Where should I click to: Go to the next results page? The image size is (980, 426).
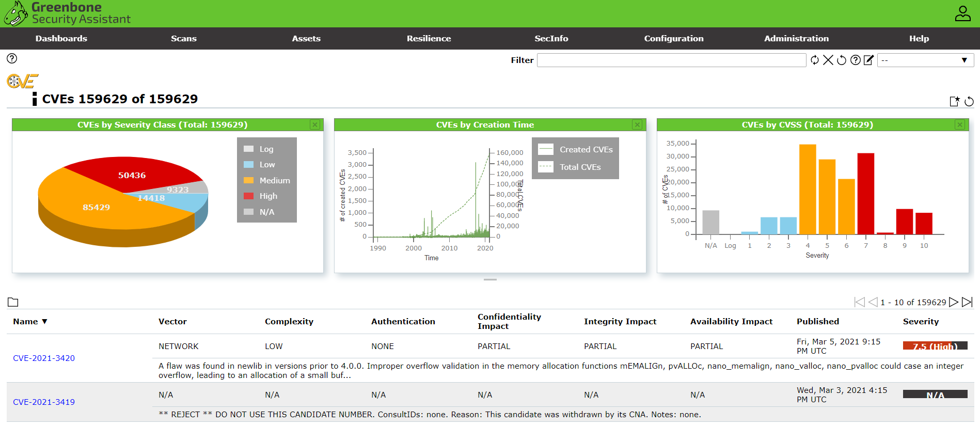[x=954, y=302]
